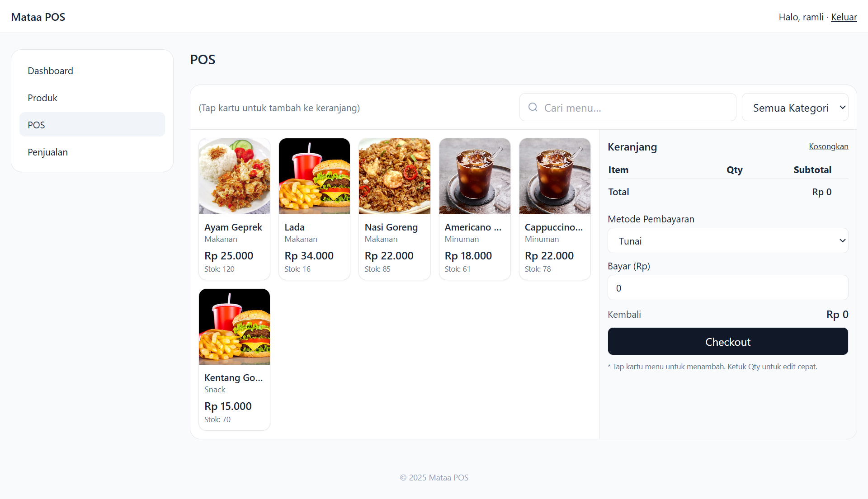Tap the Cappuccino product card
The width and height of the screenshot is (868, 499).
coord(555,209)
